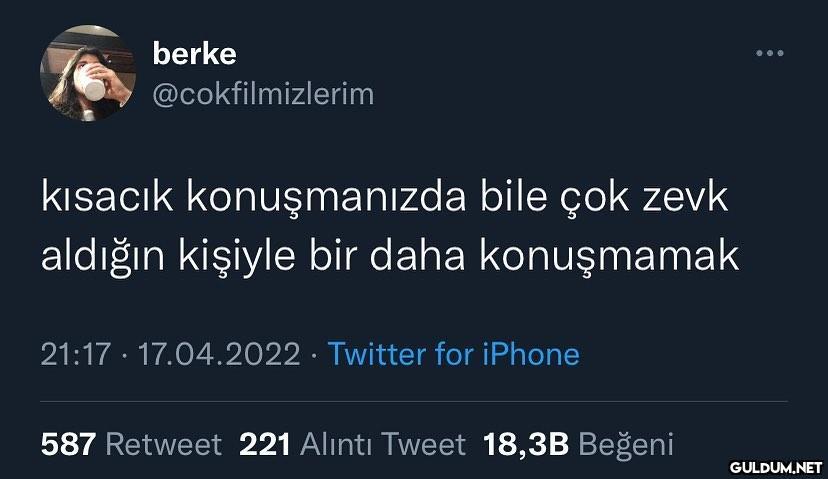Click the 221 quote count number

point(265,444)
